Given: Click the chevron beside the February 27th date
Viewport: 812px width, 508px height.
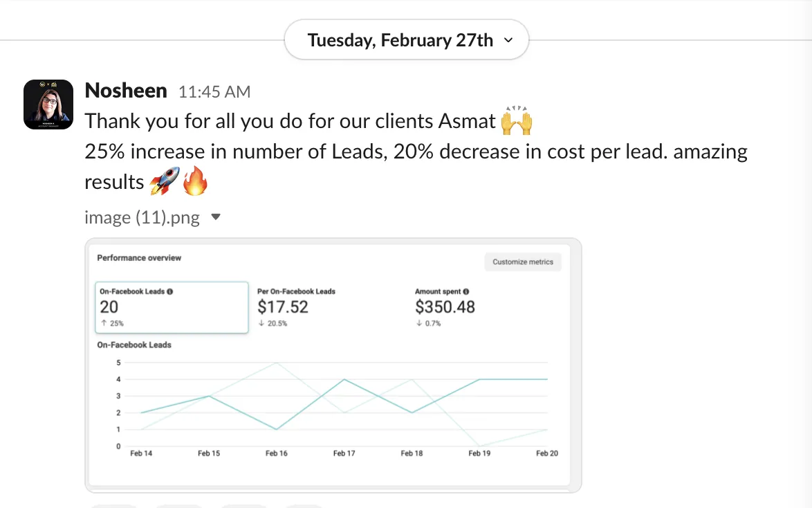Looking at the screenshot, I should (x=508, y=40).
